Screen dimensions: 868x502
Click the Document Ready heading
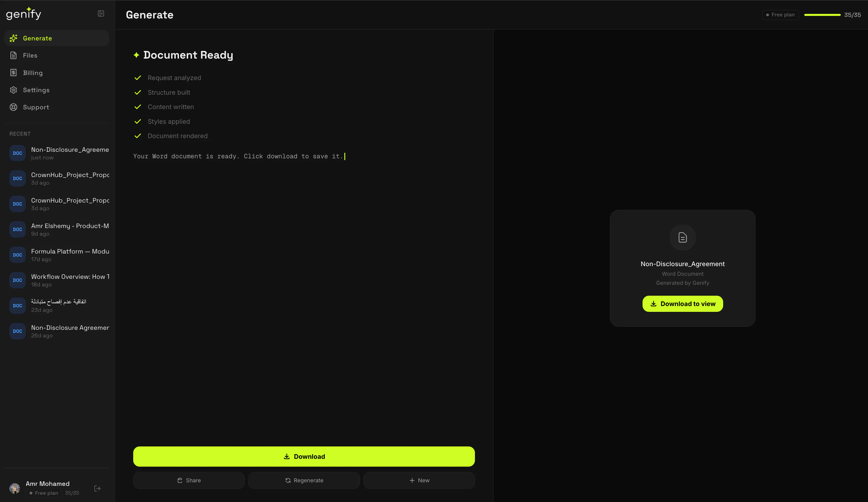pyautogui.click(x=188, y=55)
